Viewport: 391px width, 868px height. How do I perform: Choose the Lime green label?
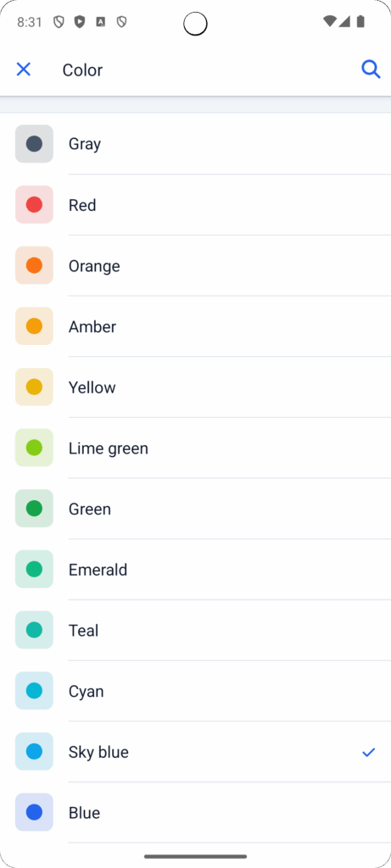pos(109,448)
